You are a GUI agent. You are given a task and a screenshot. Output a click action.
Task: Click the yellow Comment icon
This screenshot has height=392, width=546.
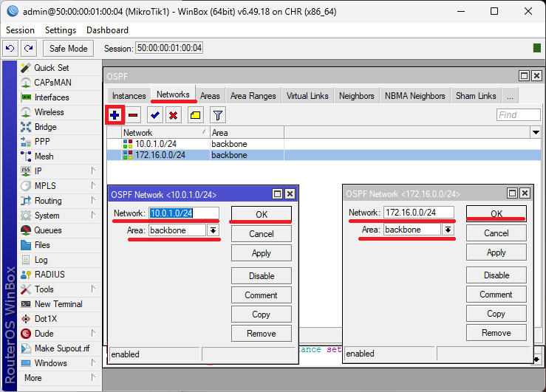point(195,115)
